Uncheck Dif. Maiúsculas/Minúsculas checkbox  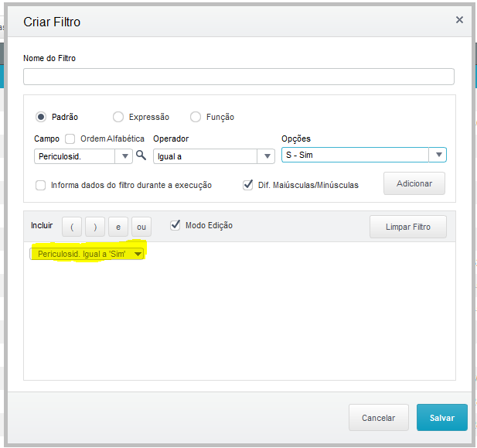pyautogui.click(x=247, y=185)
